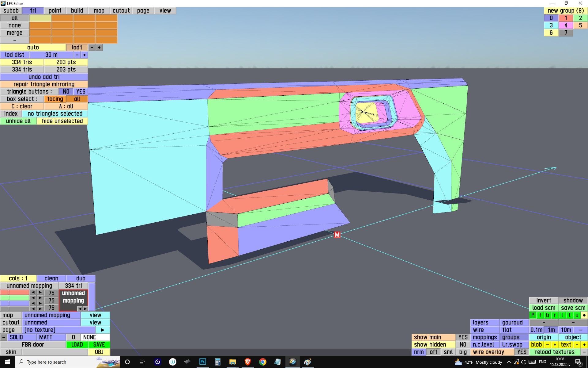This screenshot has width=588, height=368.
Task: Toggle wire overlay YES button
Action: click(x=522, y=352)
